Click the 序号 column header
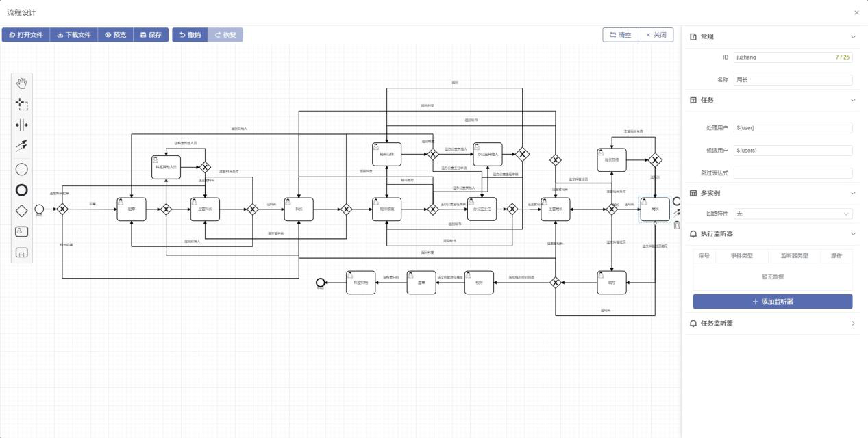The width and height of the screenshot is (868, 438). [704, 255]
